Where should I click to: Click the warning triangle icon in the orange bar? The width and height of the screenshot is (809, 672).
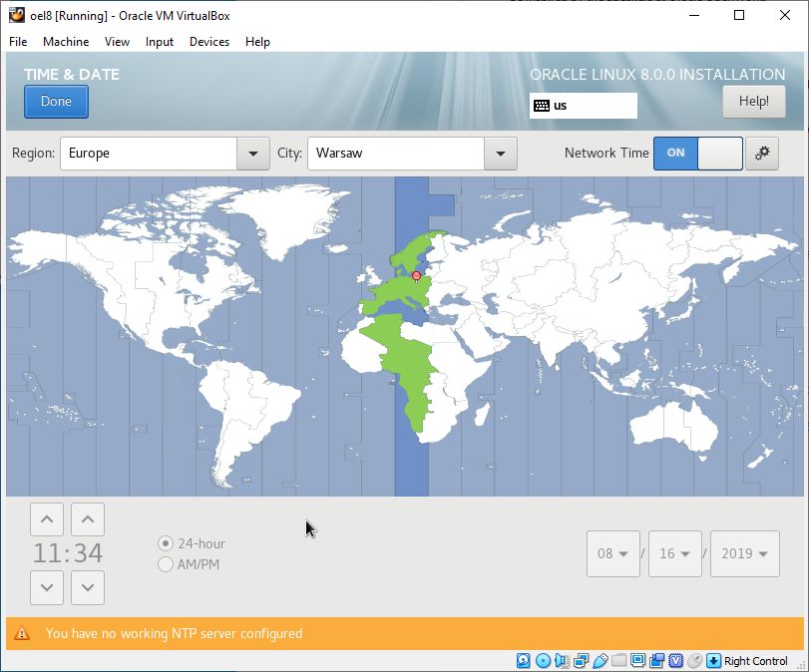tap(22, 633)
